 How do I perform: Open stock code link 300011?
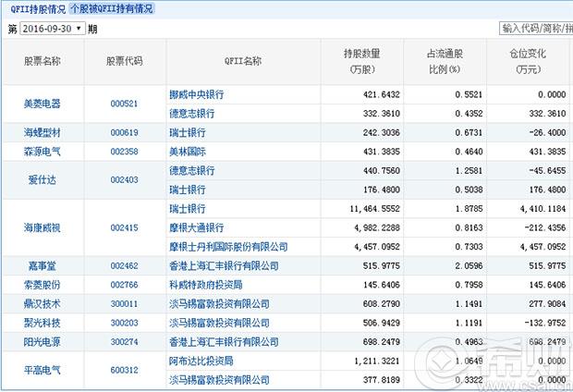pyautogui.click(x=124, y=304)
